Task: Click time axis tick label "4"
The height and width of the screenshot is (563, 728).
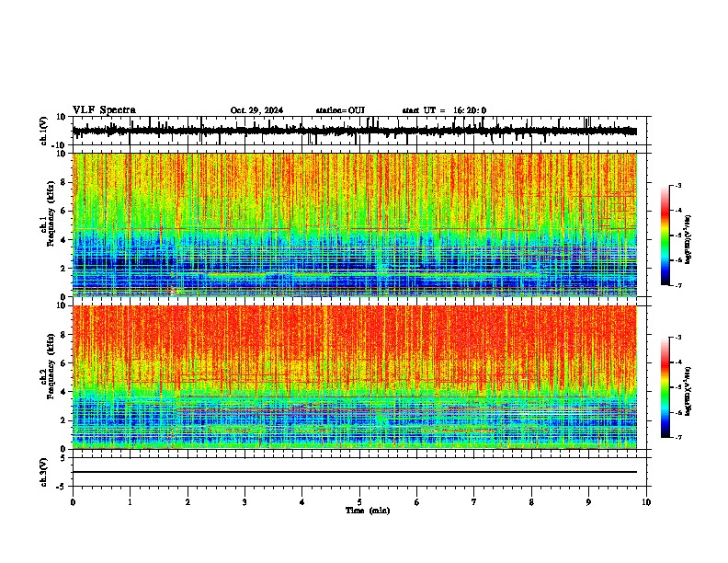Action: pyautogui.click(x=302, y=502)
